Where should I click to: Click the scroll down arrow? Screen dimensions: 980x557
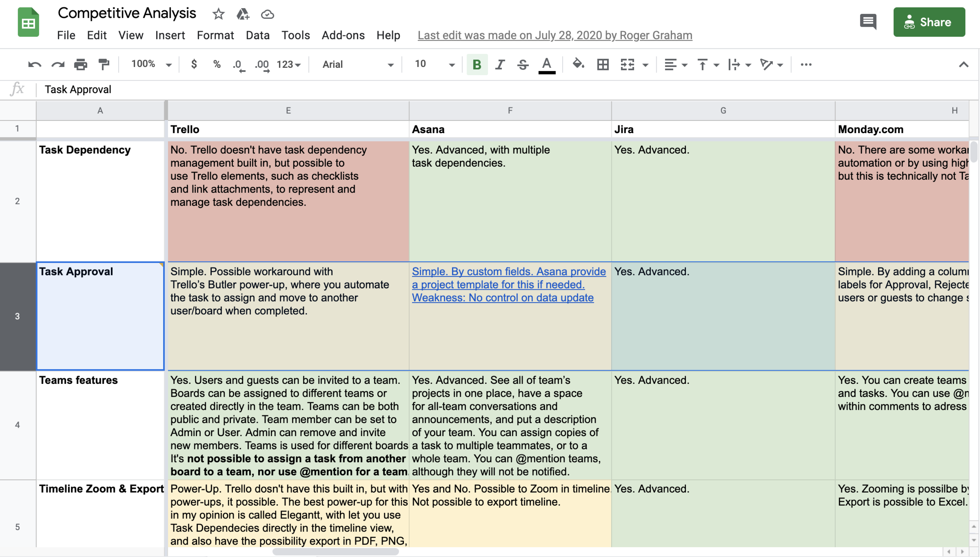tap(974, 540)
